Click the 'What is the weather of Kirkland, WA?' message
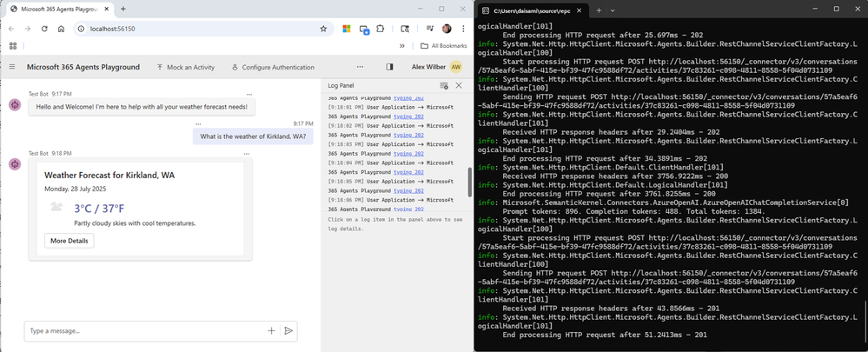This screenshot has height=352, width=868. [x=253, y=136]
